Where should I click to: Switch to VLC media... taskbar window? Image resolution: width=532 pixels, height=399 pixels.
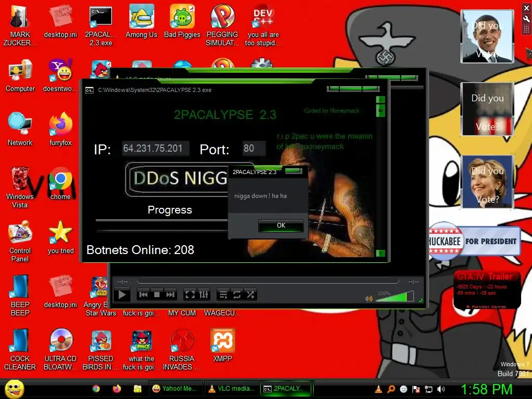pyautogui.click(x=231, y=389)
